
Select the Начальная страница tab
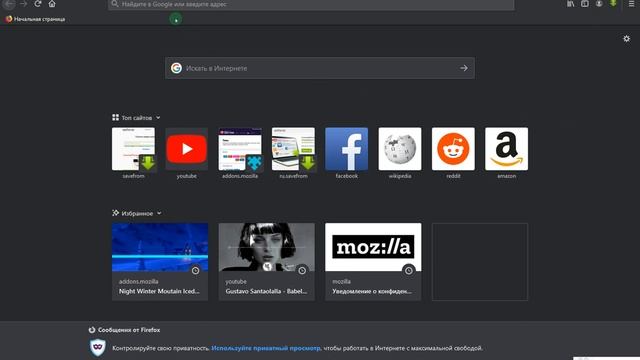(x=36, y=19)
